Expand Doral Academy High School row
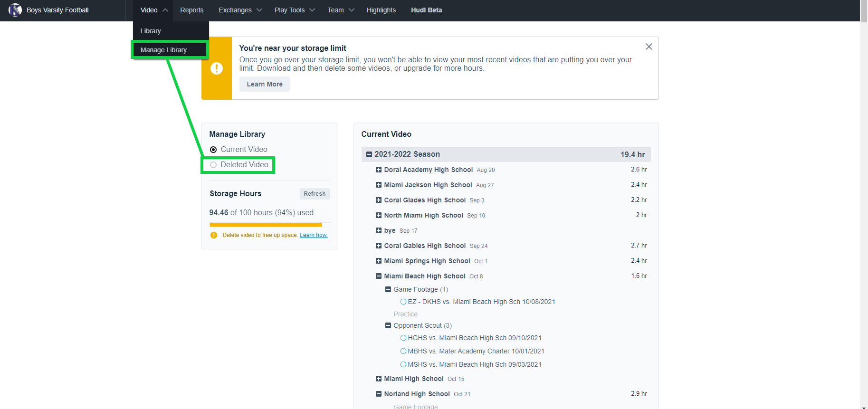 pos(379,170)
